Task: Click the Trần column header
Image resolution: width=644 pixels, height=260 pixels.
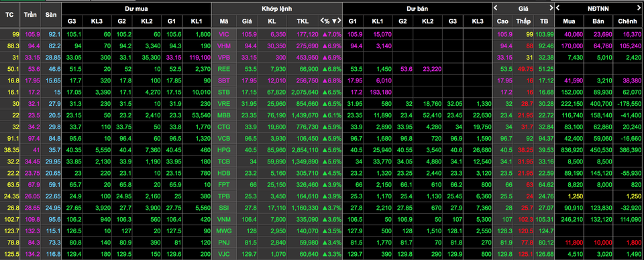Action: (x=30, y=14)
